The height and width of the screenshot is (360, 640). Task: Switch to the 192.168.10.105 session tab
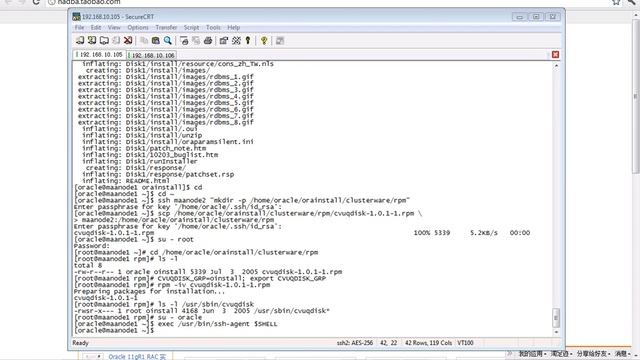99,54
